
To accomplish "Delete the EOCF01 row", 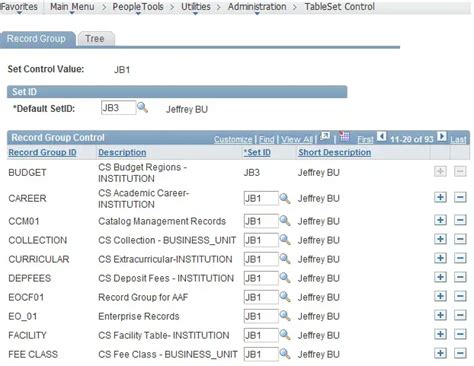I will click(x=460, y=296).
